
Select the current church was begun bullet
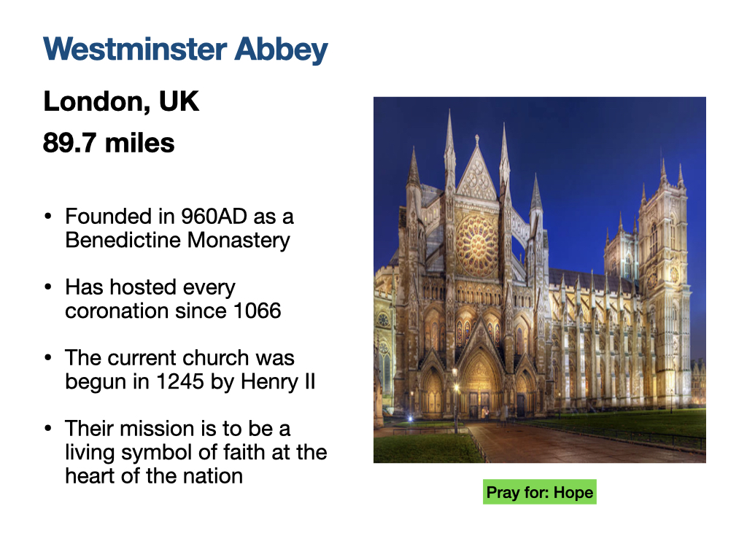point(190,370)
